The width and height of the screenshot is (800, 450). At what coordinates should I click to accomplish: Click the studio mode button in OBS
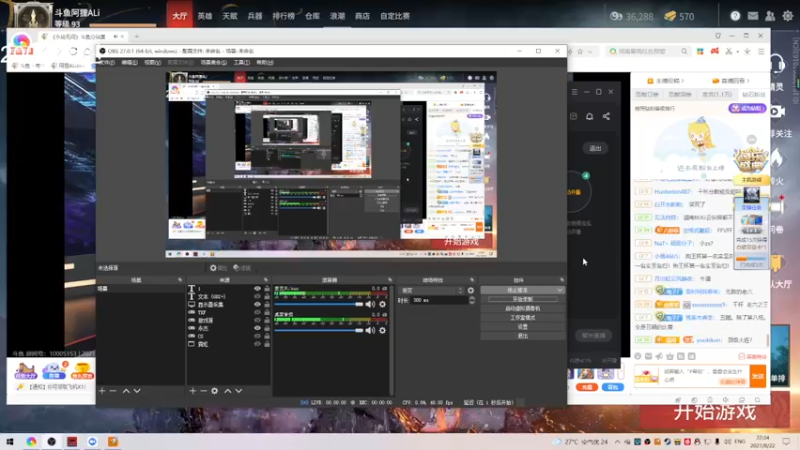[522, 318]
